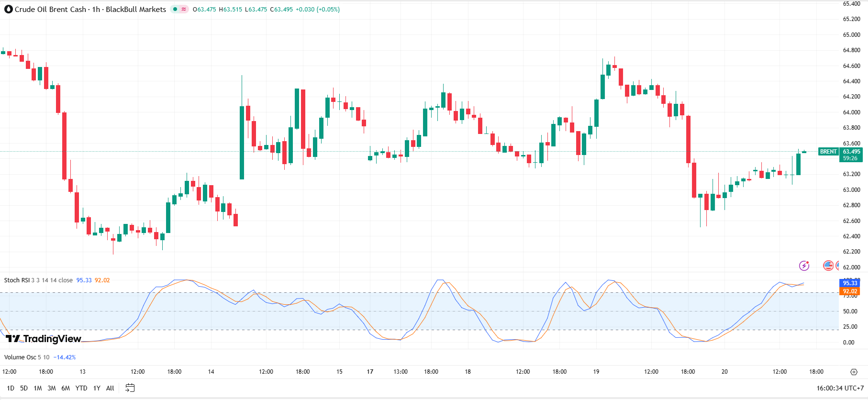Click the Volume Osc indicator legend
Screen dimensions: 868x400
(20, 357)
